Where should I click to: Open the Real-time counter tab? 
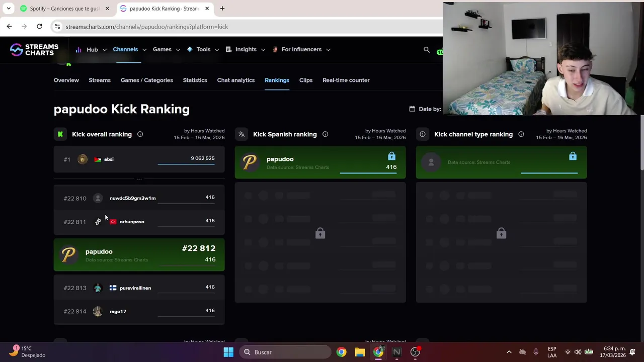346,80
